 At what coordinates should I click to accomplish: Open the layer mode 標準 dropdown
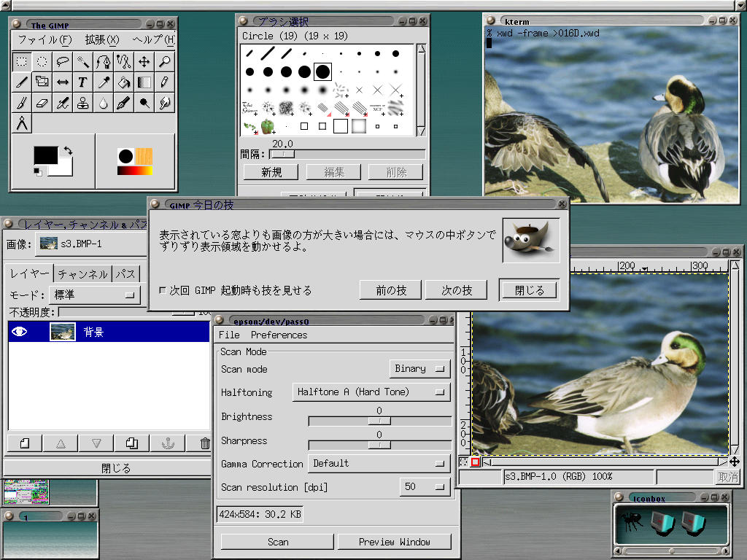click(x=96, y=295)
